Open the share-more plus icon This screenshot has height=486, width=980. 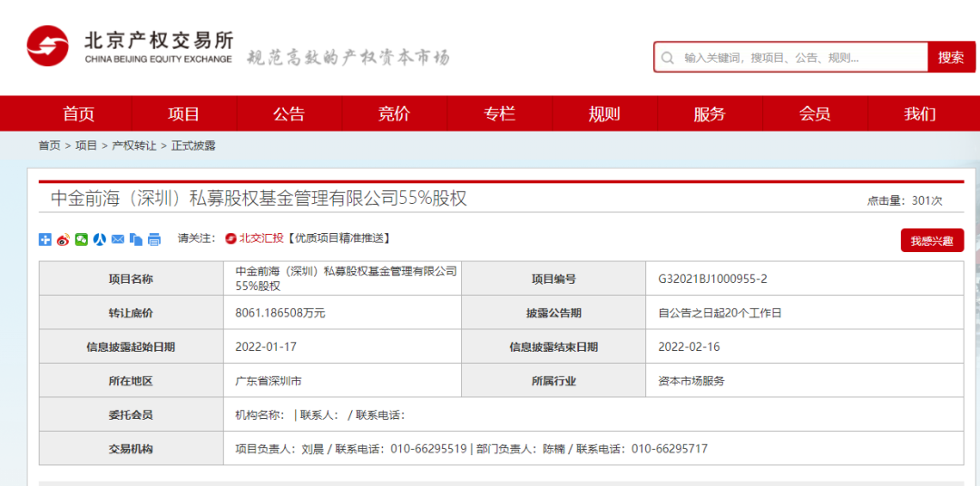45,238
